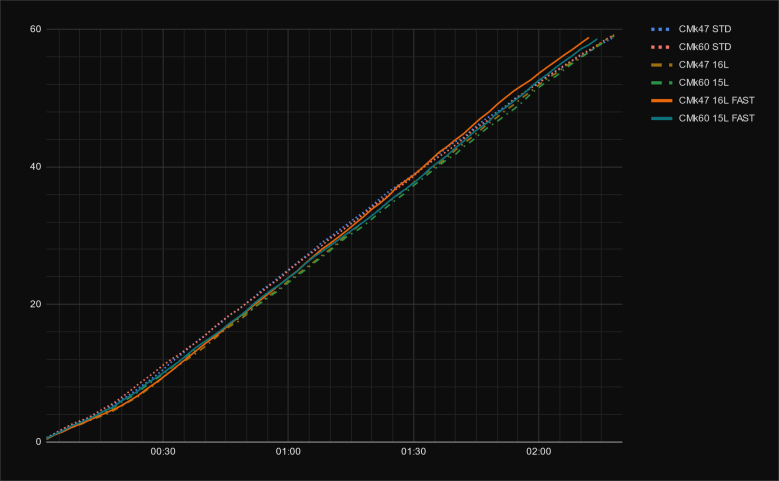Click the 40 value on the y-axis
779x481 pixels.
34,167
